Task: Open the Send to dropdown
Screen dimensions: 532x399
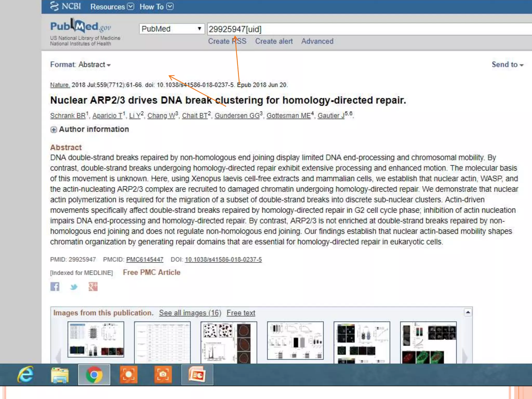Action: point(507,65)
